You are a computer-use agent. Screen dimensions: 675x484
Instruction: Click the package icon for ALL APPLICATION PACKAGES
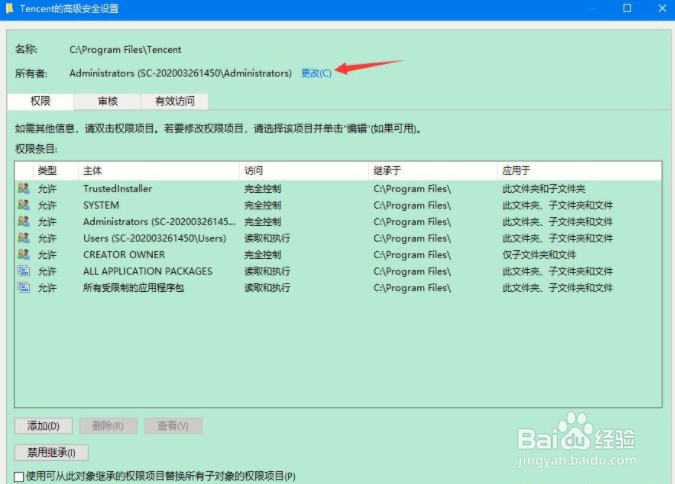click(24, 271)
